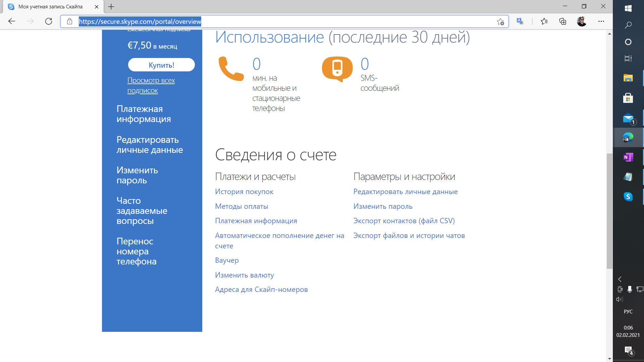Open Windows Search
The height and width of the screenshot is (362, 644).
(x=628, y=25)
